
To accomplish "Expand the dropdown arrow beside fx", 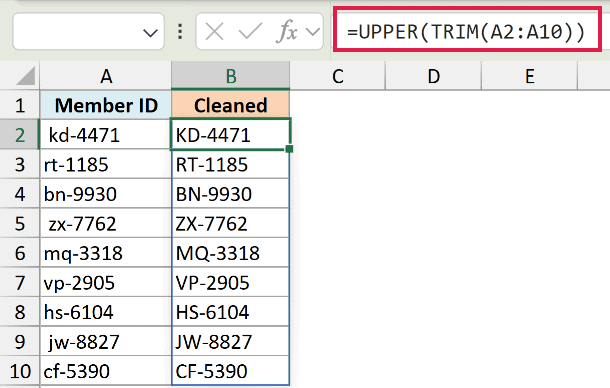I will pos(313,32).
